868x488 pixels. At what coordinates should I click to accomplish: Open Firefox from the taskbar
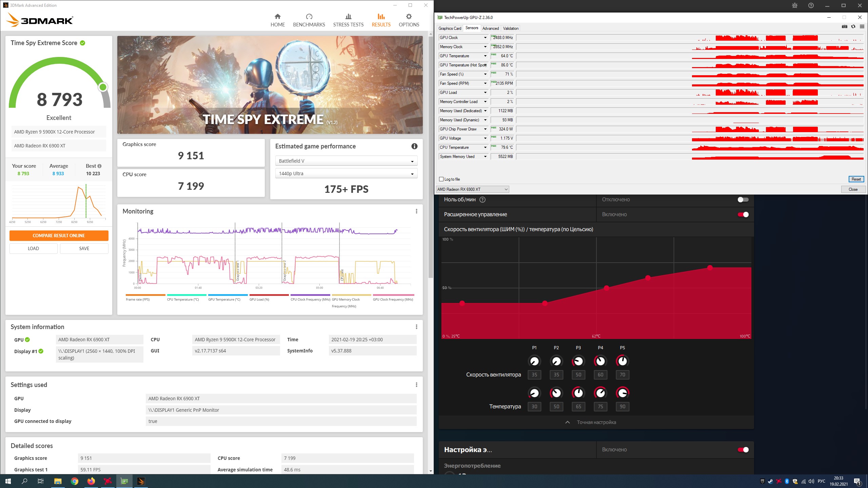91,481
